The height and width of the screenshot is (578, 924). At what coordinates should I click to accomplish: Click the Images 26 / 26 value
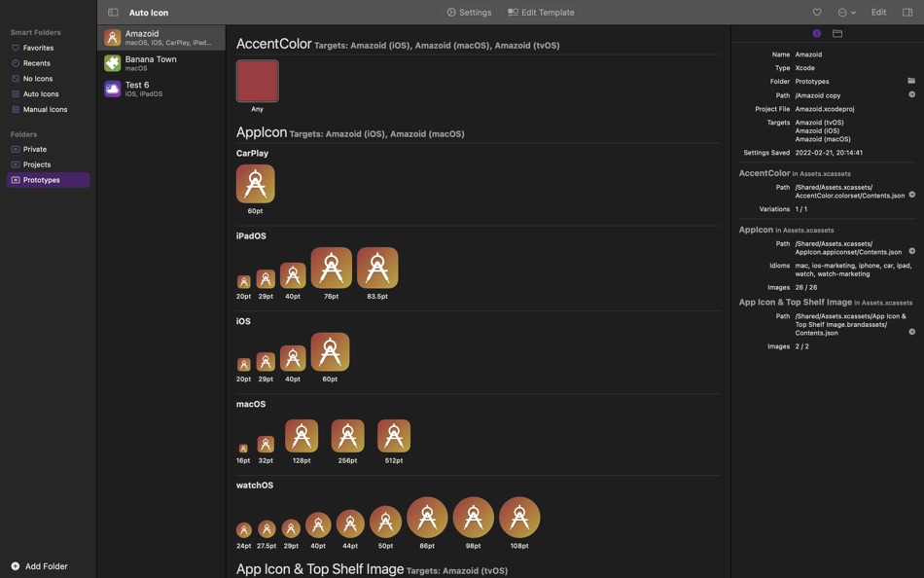point(806,288)
